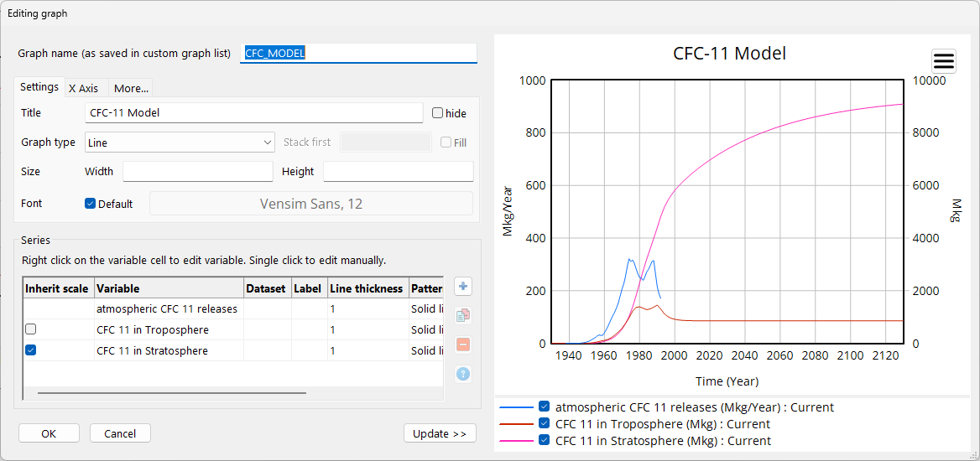Open the graph hamburger menu
Image resolution: width=980 pixels, height=461 pixels.
click(944, 61)
